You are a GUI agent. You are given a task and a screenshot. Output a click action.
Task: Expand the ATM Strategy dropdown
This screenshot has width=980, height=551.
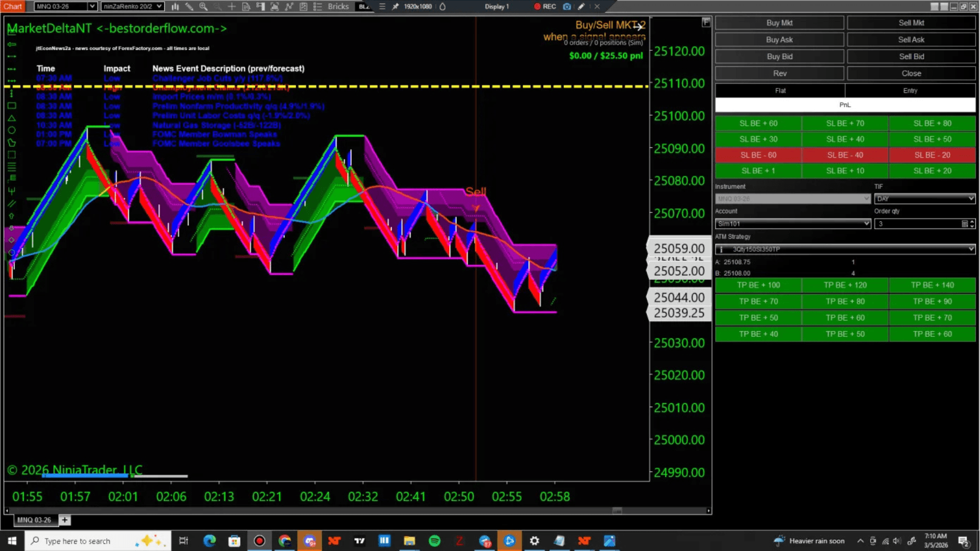[845, 249]
